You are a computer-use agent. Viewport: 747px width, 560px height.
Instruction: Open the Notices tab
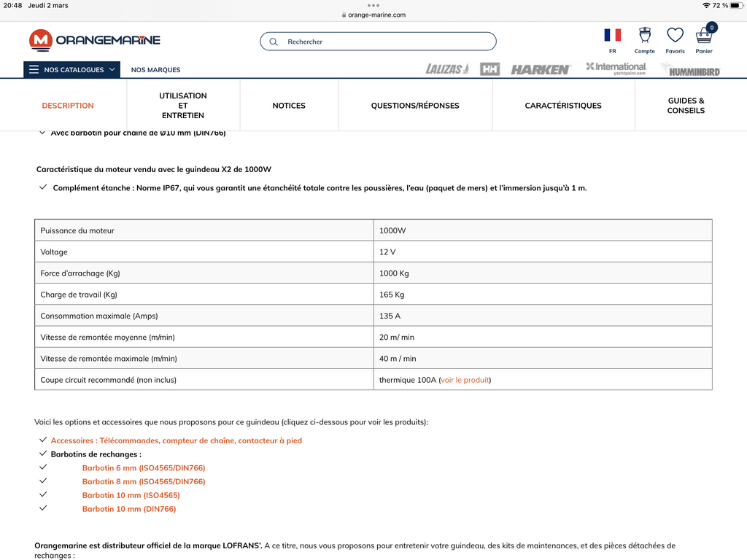[289, 105]
